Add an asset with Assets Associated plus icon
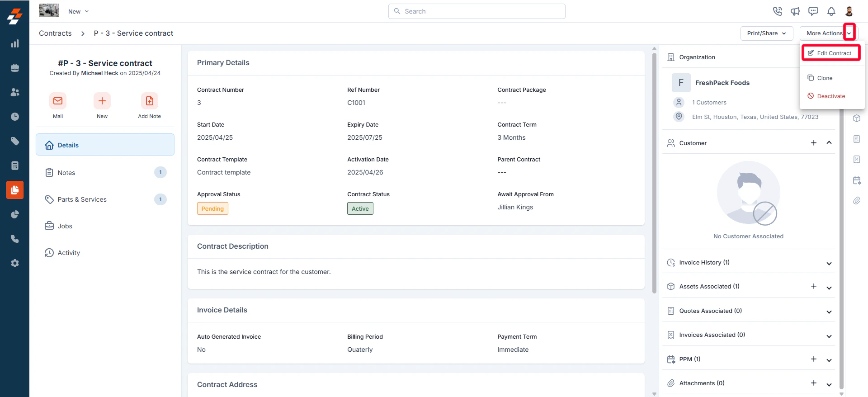 click(x=814, y=286)
